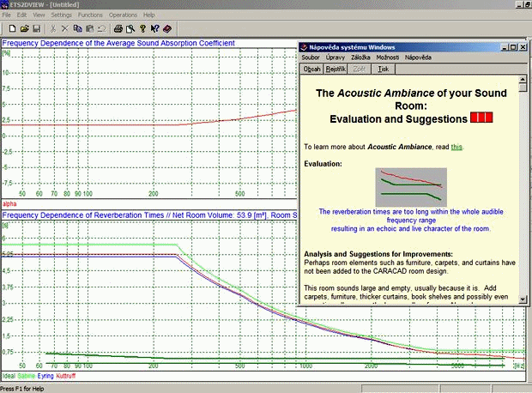Click the Print icon in the toolbar
This screenshot has width=532, height=393.
click(118, 29)
